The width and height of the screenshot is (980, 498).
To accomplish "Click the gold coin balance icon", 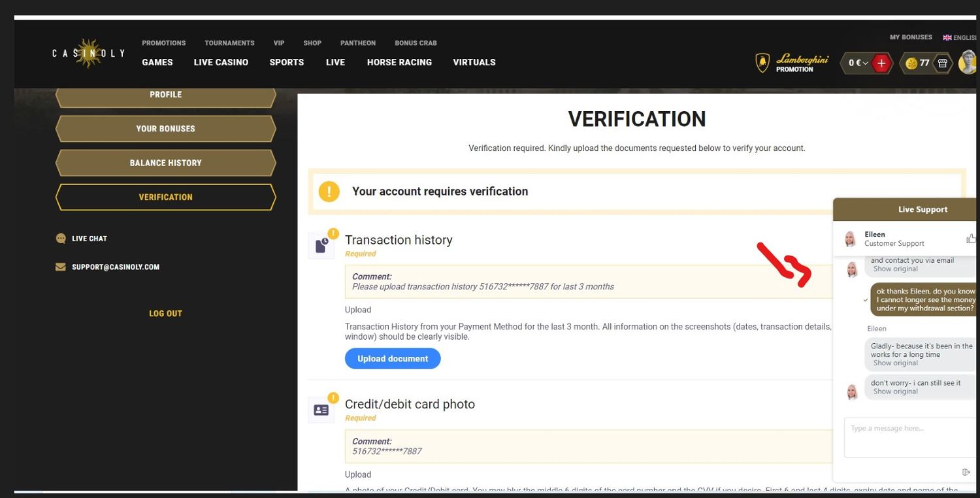I will (x=911, y=63).
